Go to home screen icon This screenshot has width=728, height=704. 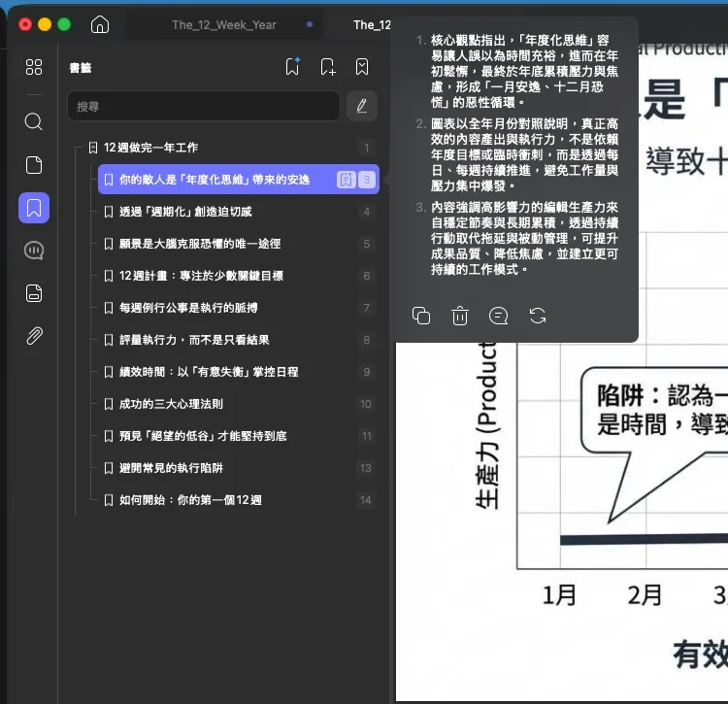100,24
